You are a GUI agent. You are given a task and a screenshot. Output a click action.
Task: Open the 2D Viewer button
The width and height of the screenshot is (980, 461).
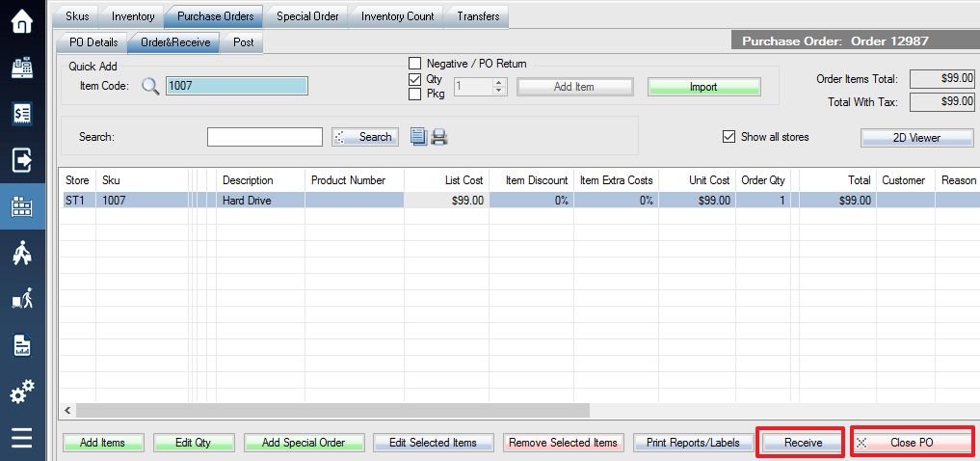pos(916,138)
